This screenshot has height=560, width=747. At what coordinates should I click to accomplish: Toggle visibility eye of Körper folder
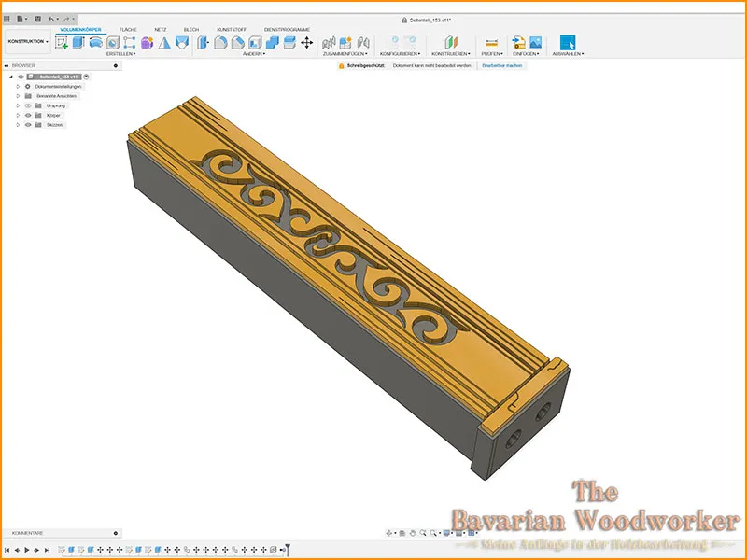click(28, 115)
